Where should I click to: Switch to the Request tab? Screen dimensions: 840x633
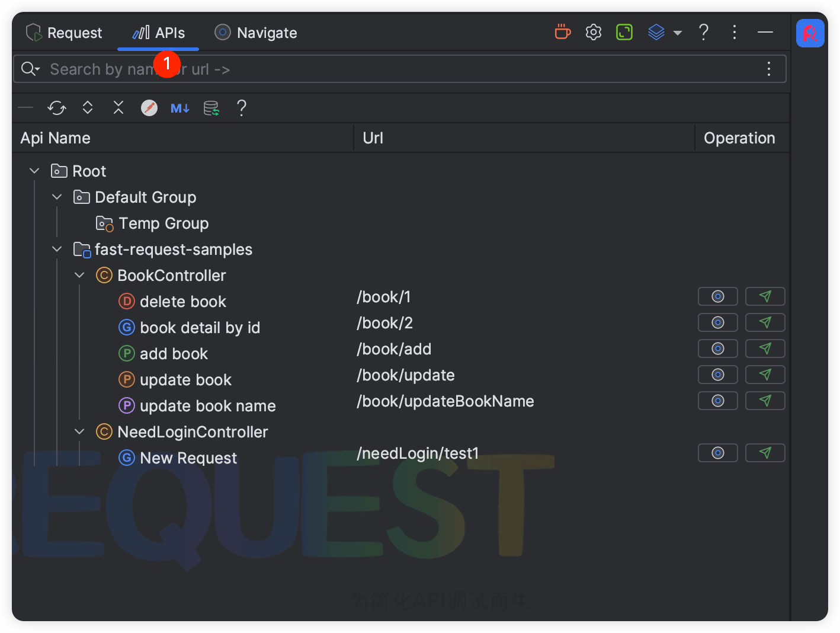click(65, 33)
